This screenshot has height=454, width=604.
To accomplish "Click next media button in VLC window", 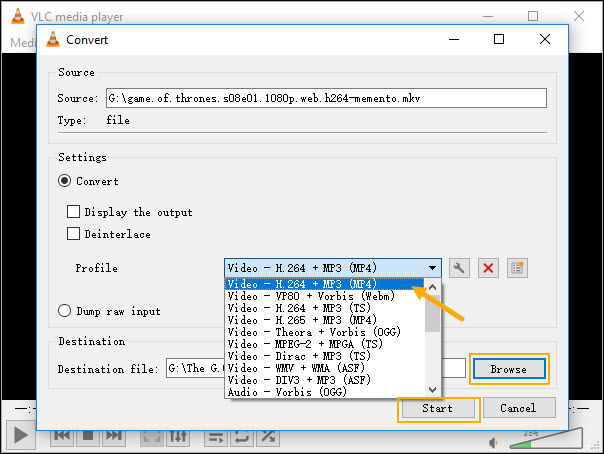I will (x=114, y=436).
